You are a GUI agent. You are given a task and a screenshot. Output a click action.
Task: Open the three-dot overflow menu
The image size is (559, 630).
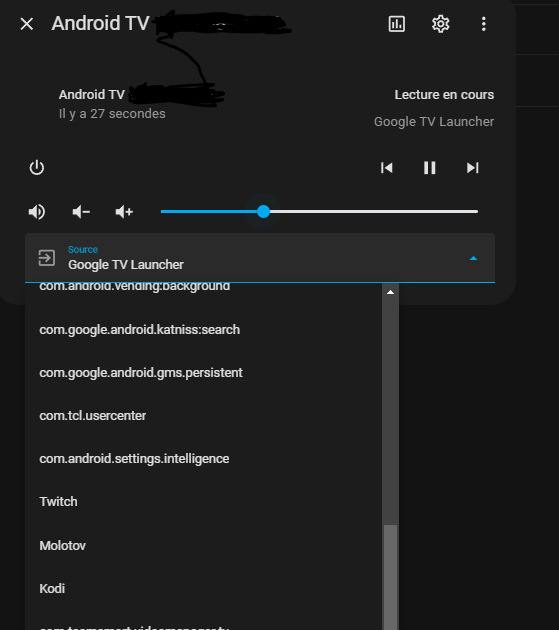[483, 24]
